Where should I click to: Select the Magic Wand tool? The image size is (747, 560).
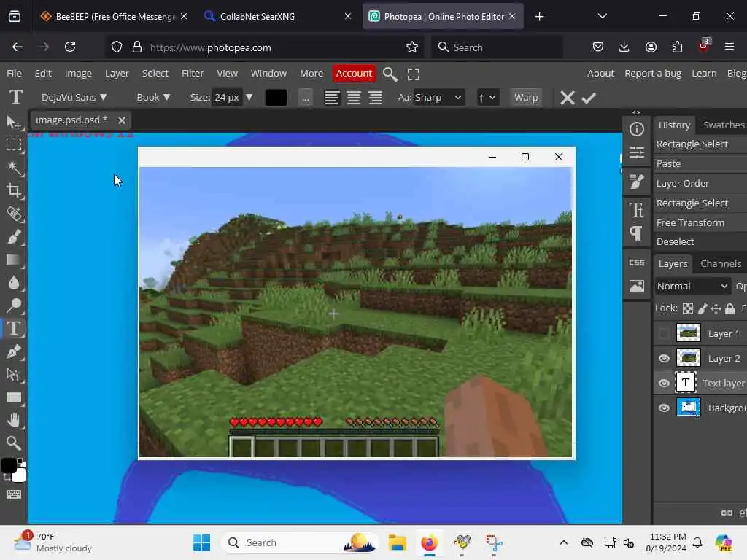[x=13, y=168]
